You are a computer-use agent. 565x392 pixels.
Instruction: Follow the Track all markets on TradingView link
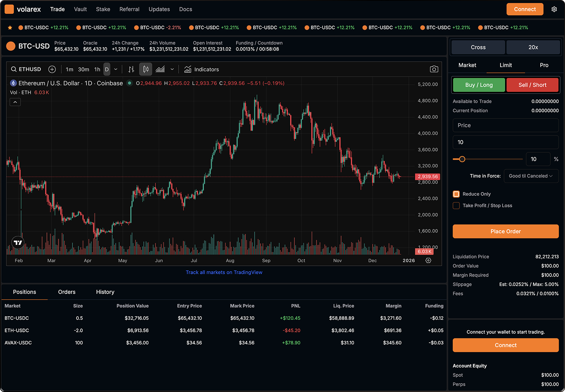pos(224,272)
